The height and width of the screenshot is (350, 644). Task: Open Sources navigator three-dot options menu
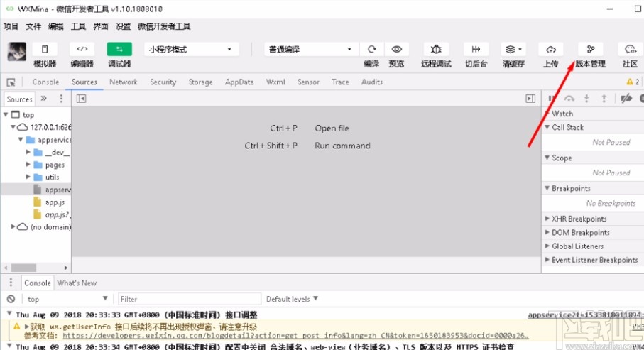pos(61,99)
